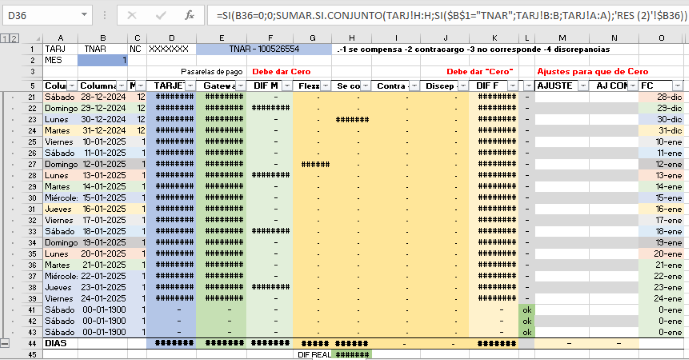This screenshot has height=360, width=689.
Task: Click the Domingo cell in row 27
Action: 60,164
